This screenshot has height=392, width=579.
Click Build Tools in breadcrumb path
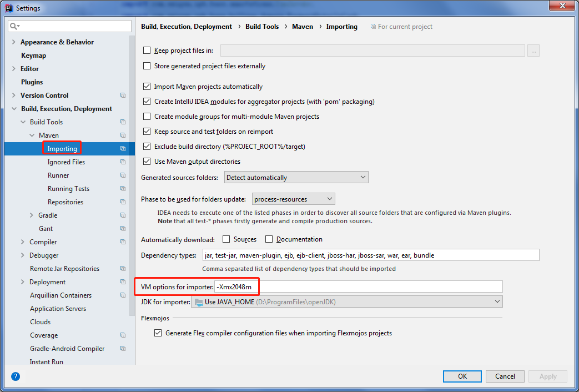[x=262, y=27]
